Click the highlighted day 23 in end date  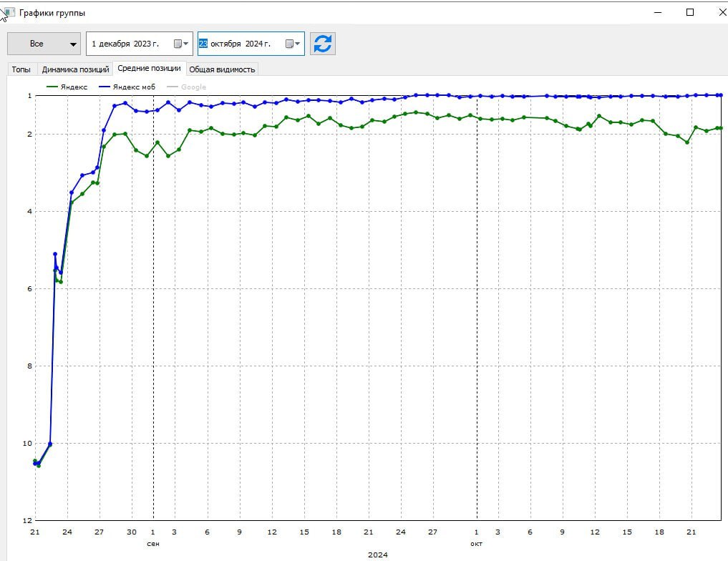pos(203,44)
